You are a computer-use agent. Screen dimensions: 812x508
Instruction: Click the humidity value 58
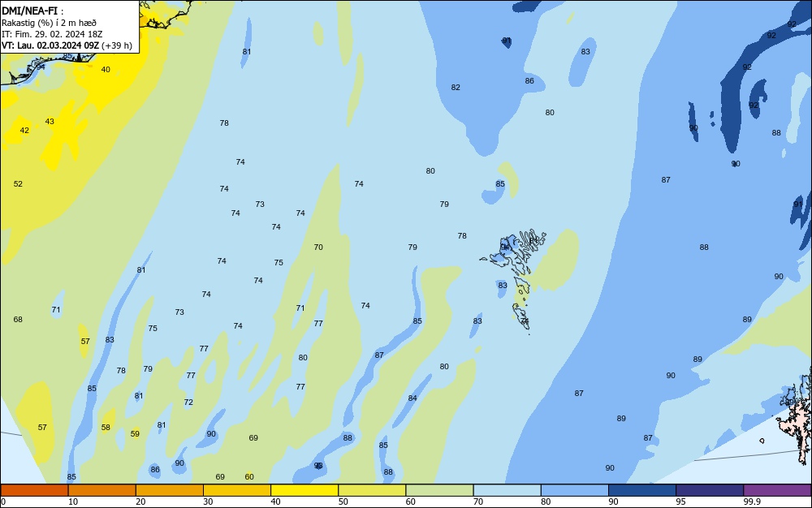(106, 428)
